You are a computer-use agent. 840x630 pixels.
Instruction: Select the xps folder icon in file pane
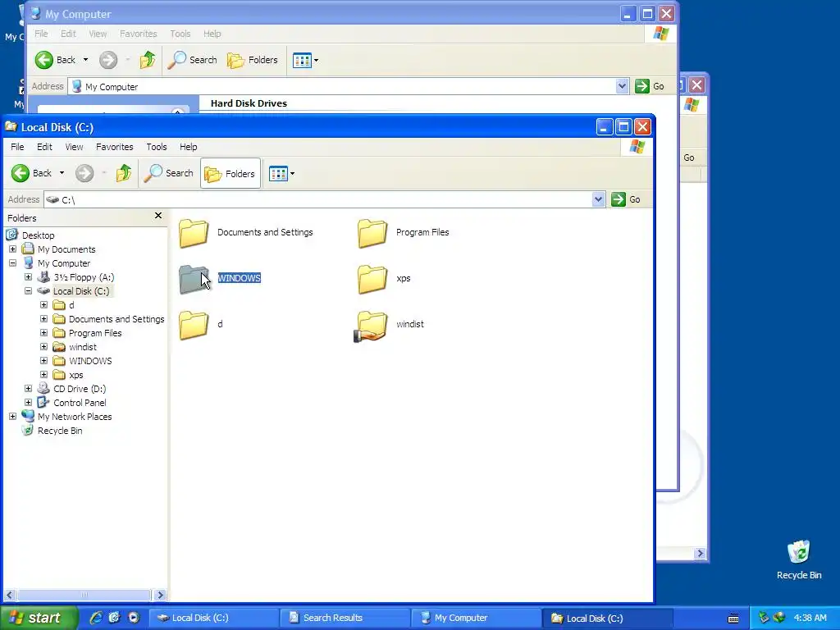(x=372, y=279)
